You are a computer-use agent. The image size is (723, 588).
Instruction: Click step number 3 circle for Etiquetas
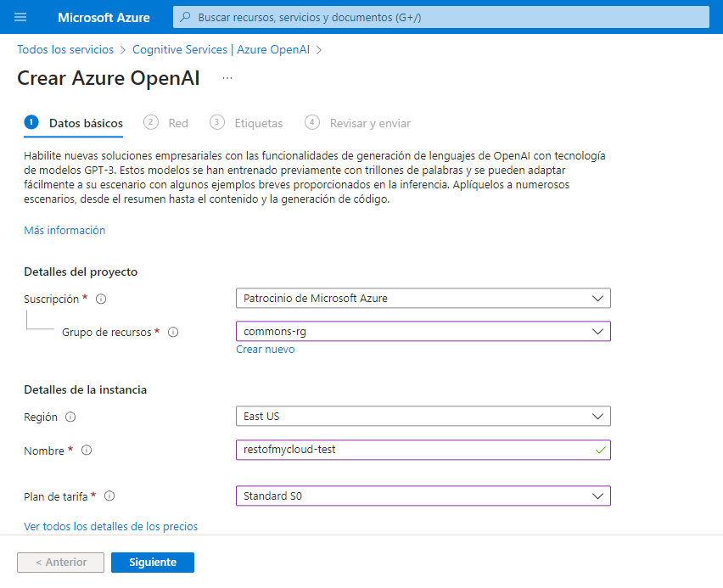216,122
